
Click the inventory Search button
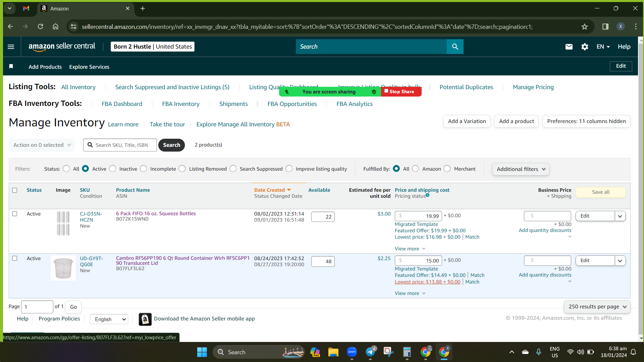pos(171,145)
